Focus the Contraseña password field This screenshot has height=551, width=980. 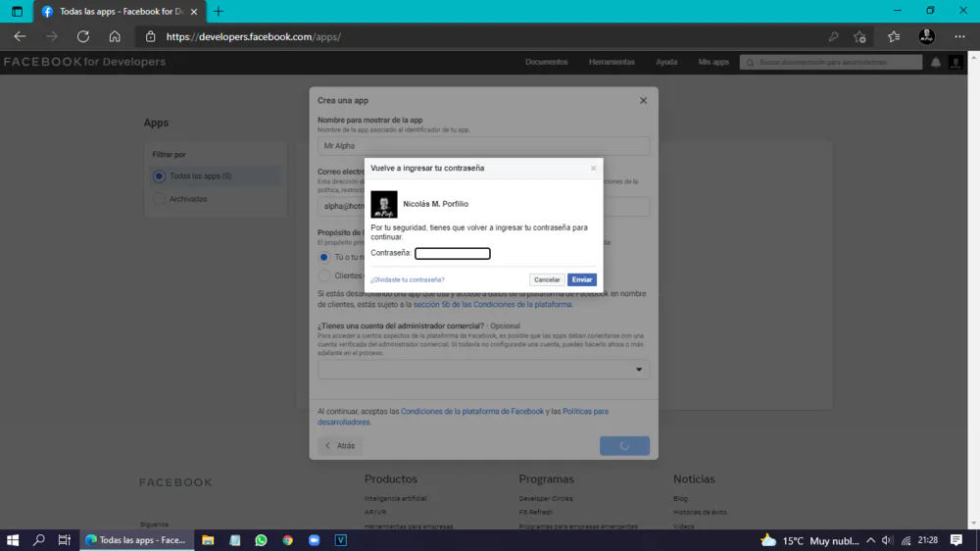(452, 254)
